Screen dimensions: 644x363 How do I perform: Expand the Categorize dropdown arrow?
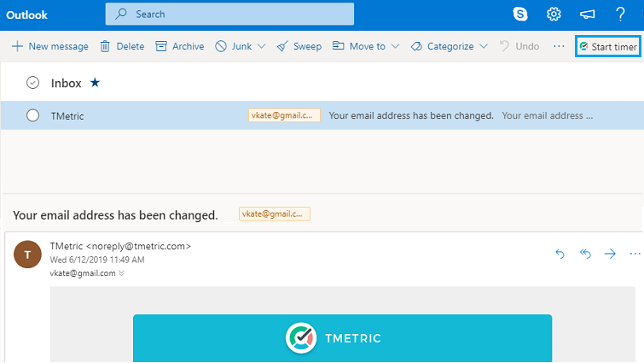coord(484,46)
